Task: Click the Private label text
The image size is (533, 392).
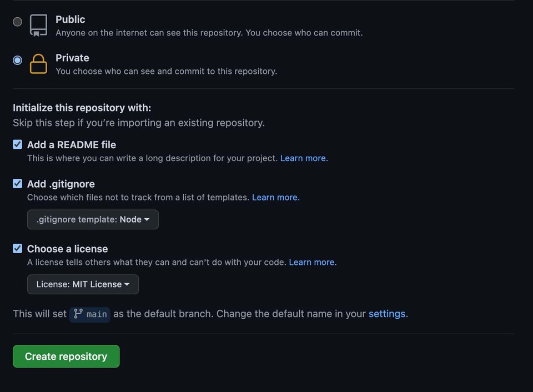Action: point(72,58)
